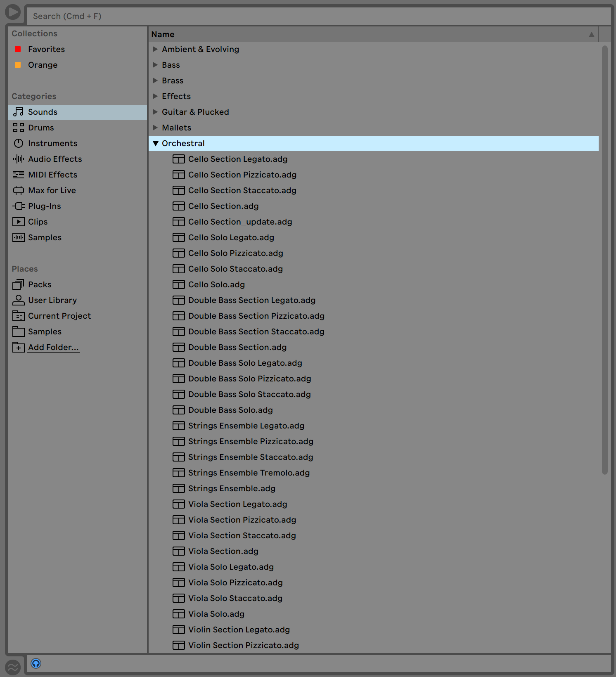Expand the Guitar & Plucked folder
616x677 pixels.
click(x=155, y=112)
